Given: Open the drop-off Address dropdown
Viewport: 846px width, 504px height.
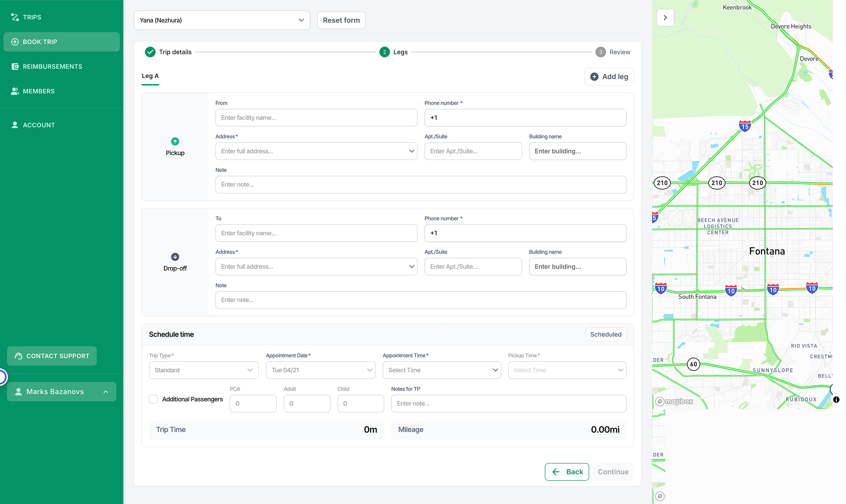Looking at the screenshot, I should [x=316, y=267].
